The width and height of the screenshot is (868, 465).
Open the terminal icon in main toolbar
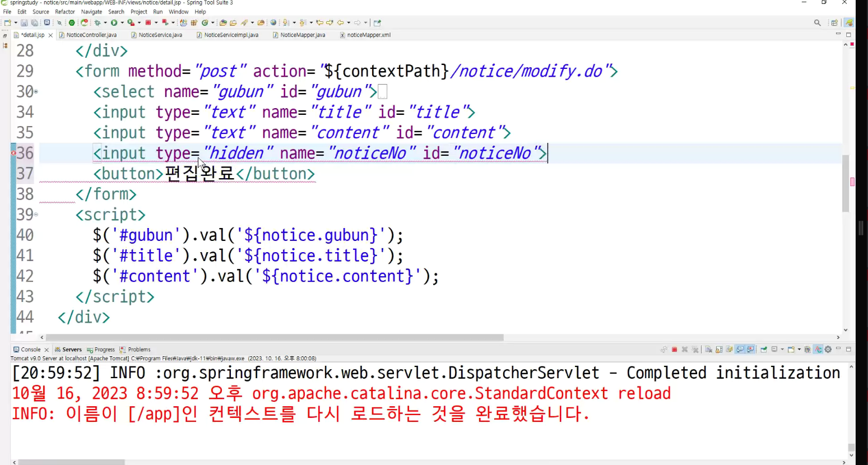click(47, 23)
